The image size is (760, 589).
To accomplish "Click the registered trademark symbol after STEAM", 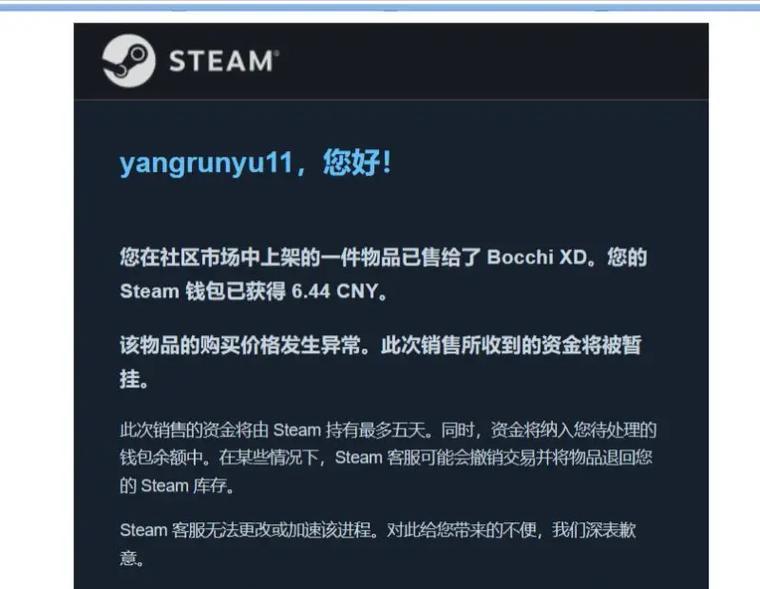I will [277, 52].
